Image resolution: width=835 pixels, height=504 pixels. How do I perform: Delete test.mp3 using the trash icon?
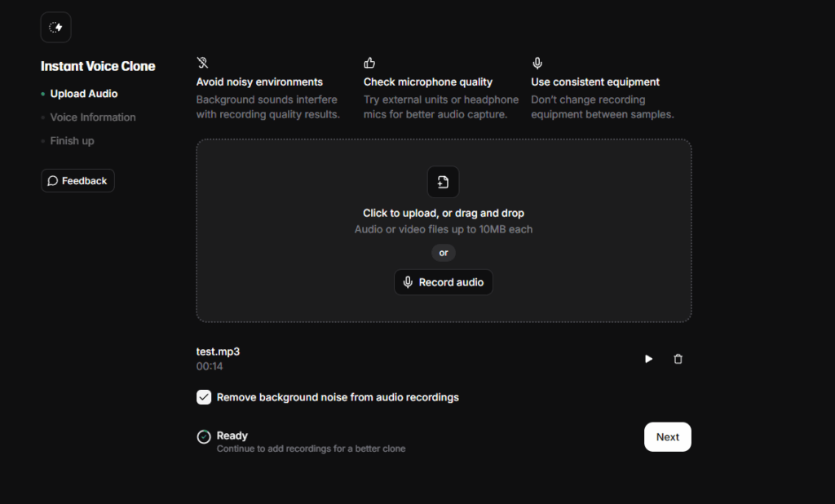pos(678,359)
